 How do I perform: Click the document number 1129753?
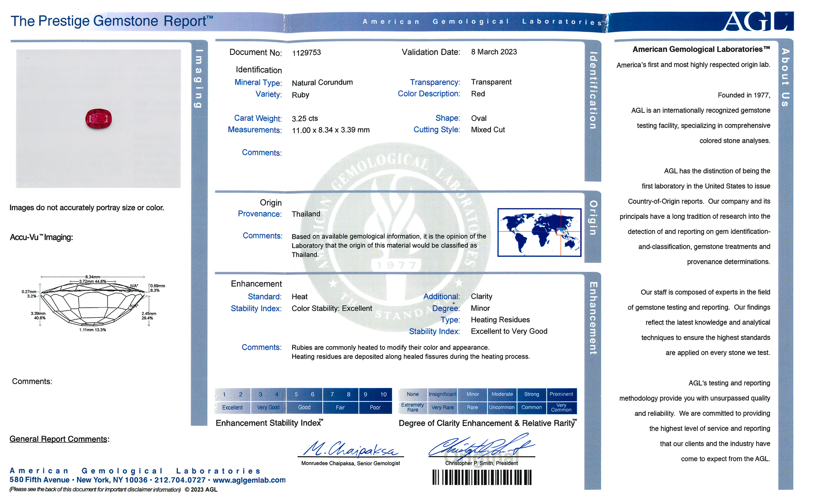pos(306,53)
